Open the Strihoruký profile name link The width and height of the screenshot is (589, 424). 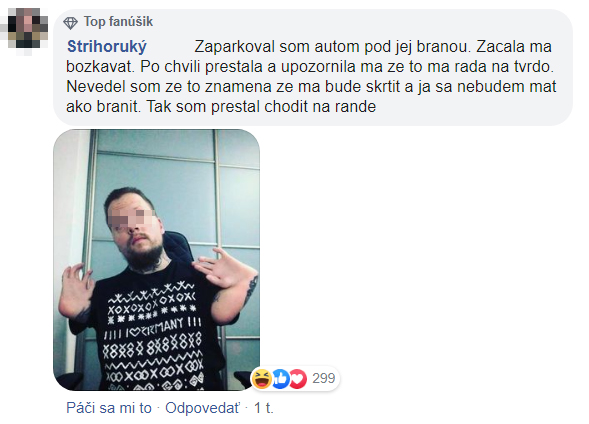click(107, 47)
